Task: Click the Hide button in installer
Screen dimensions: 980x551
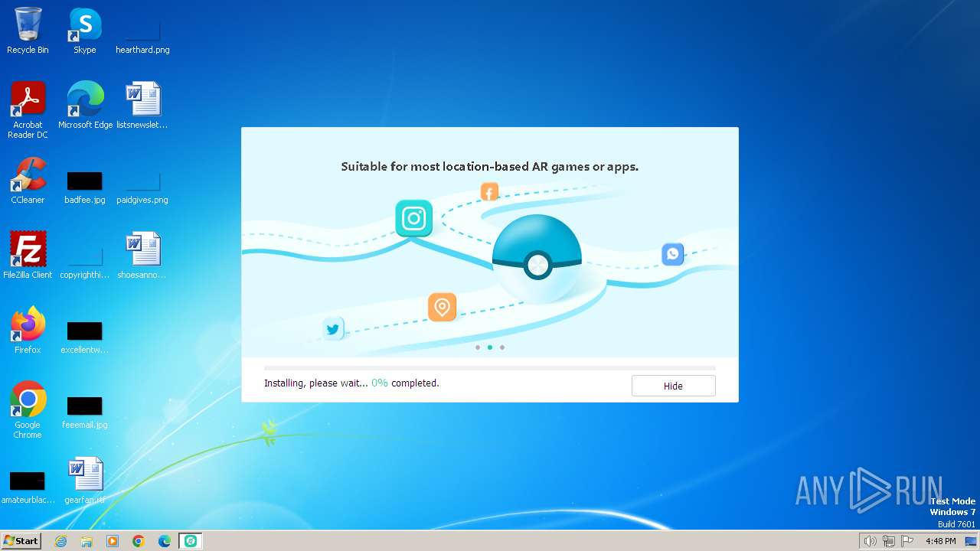Action: point(673,386)
